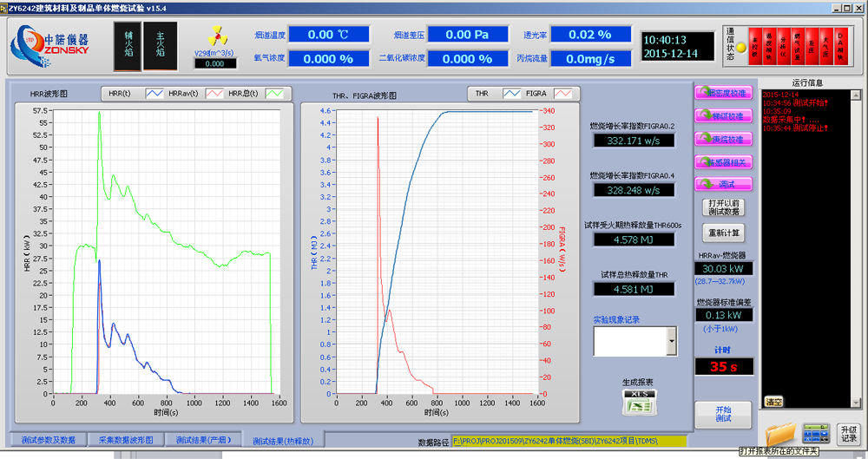Viewport: 868px width, 459px height.
Task: Click the 庚烷校准 calibration button
Action: [x=724, y=140]
